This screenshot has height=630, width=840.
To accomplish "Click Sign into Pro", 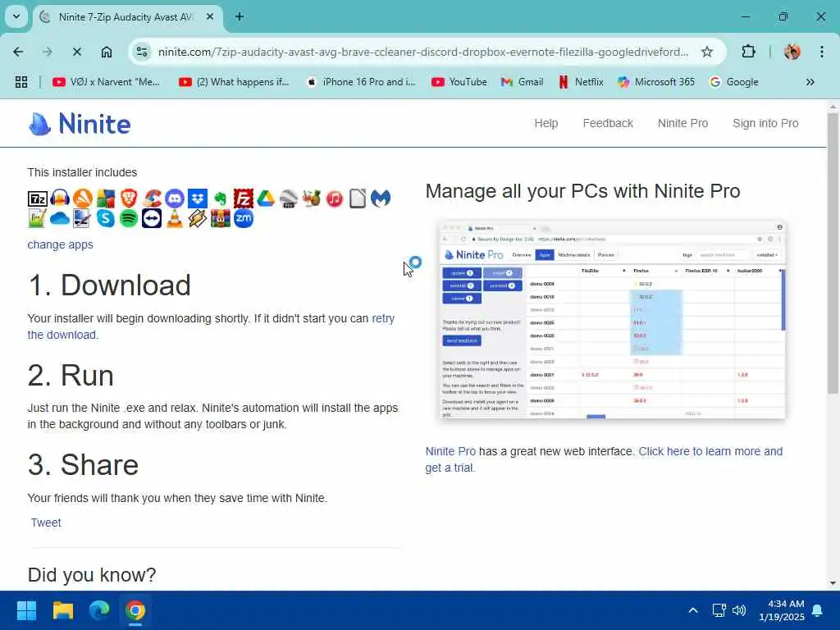I will coord(765,123).
